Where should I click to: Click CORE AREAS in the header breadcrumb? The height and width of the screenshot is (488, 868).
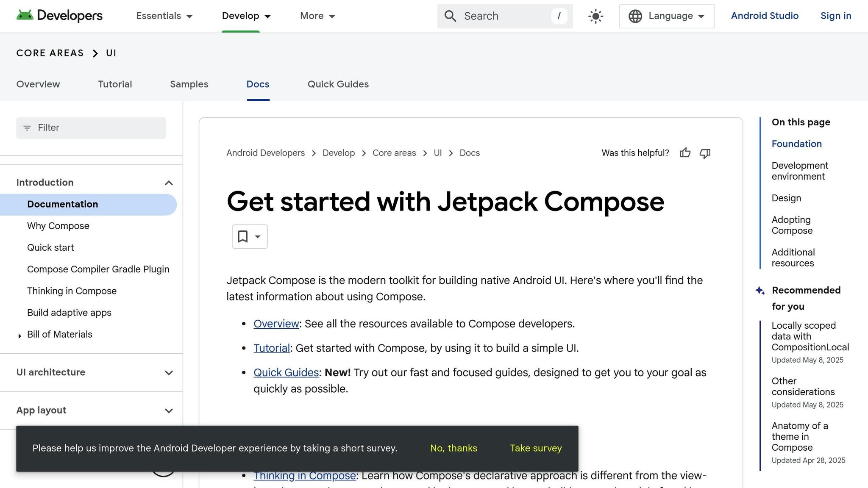(50, 53)
